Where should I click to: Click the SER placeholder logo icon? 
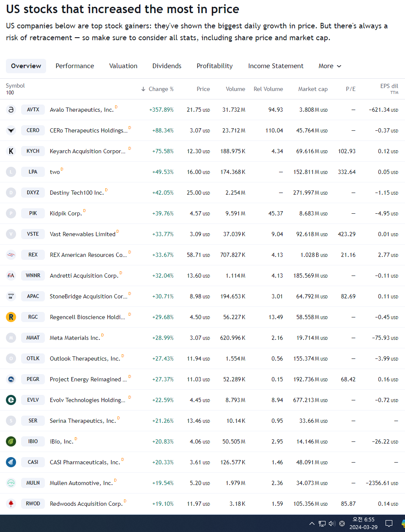coord(11,421)
